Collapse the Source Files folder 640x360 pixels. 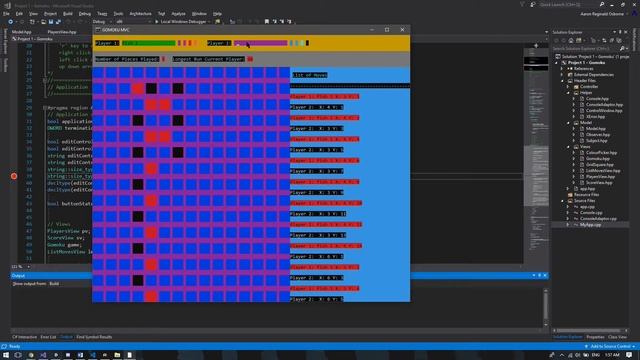(x=562, y=201)
